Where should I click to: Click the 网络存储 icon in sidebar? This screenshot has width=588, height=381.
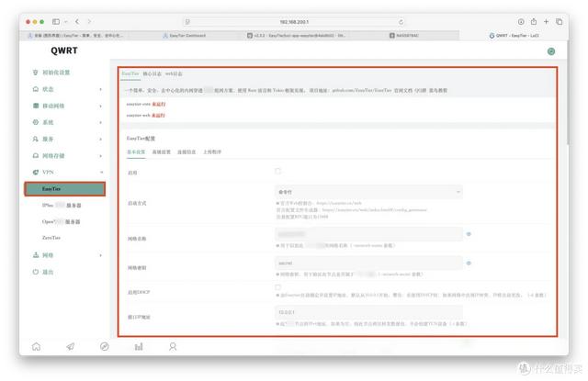point(36,155)
